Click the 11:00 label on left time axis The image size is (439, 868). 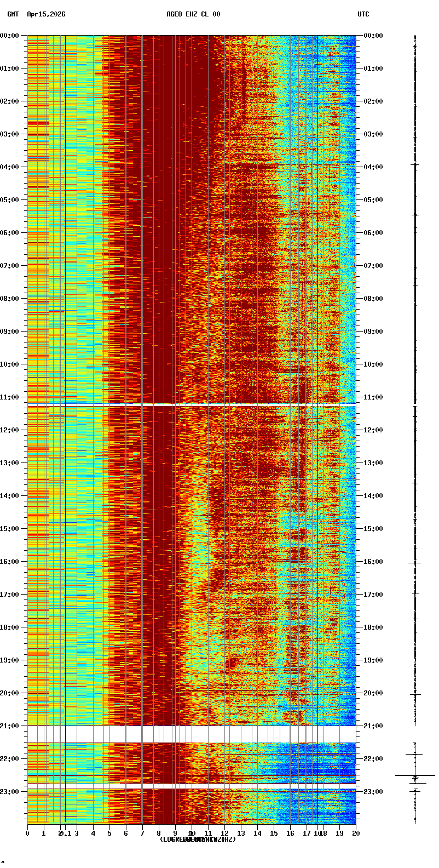click(9, 397)
